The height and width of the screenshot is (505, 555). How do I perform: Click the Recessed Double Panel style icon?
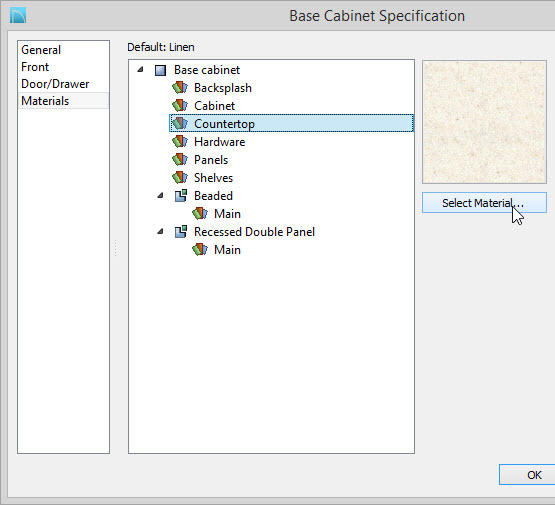pos(181,231)
